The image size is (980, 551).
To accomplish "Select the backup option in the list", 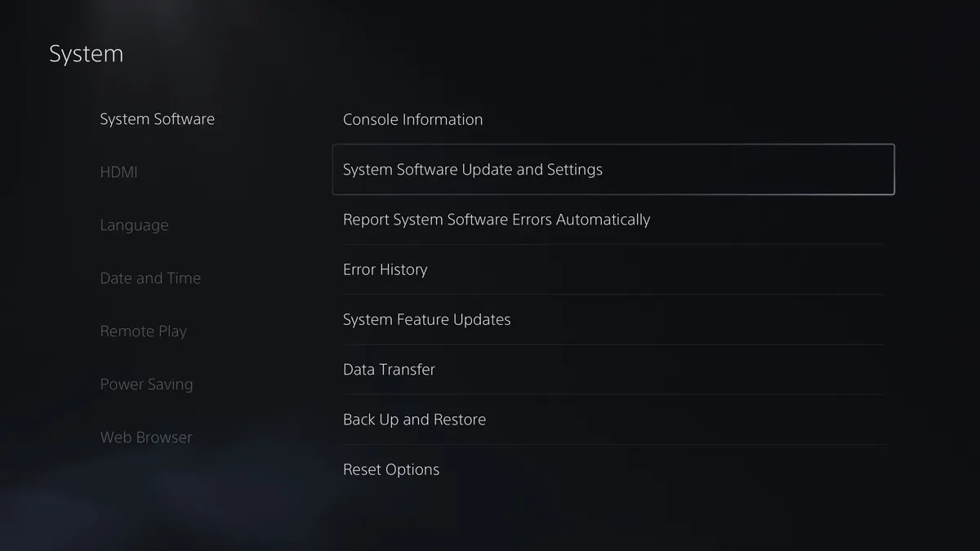I will (414, 419).
